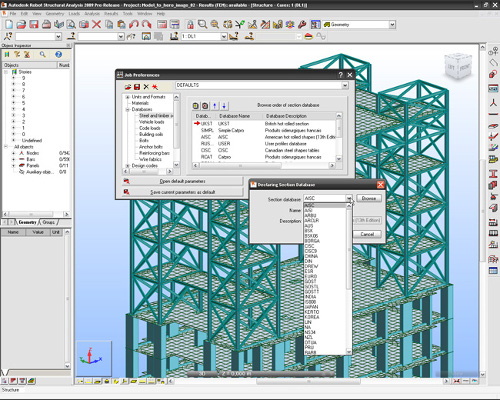Click the ViewCube in the 3D view
The height and width of the screenshot is (400, 500).
(x=459, y=67)
